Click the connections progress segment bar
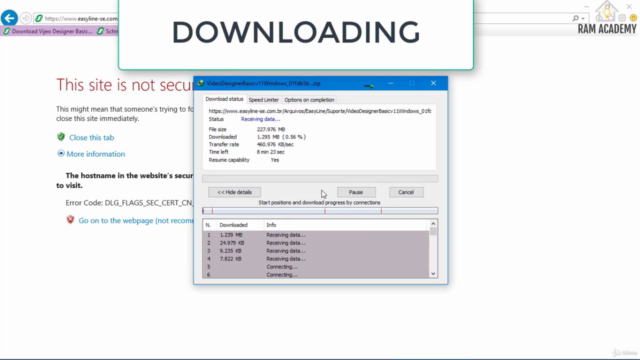 320,211
